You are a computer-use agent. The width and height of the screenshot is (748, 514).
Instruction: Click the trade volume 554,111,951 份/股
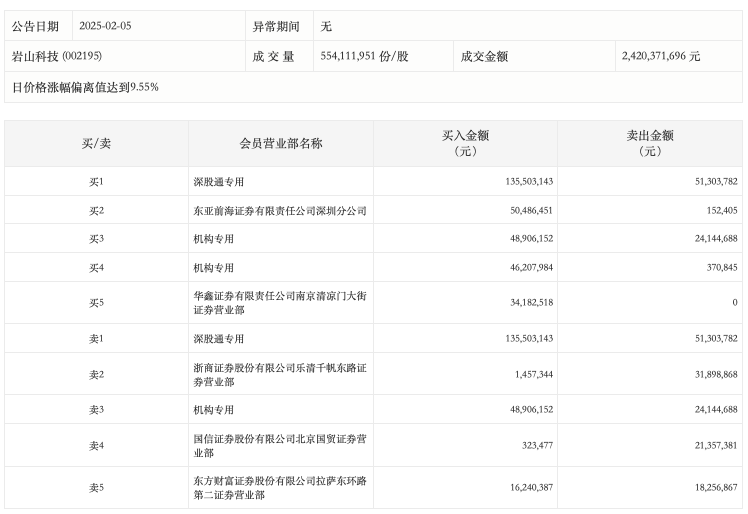[x=364, y=57]
